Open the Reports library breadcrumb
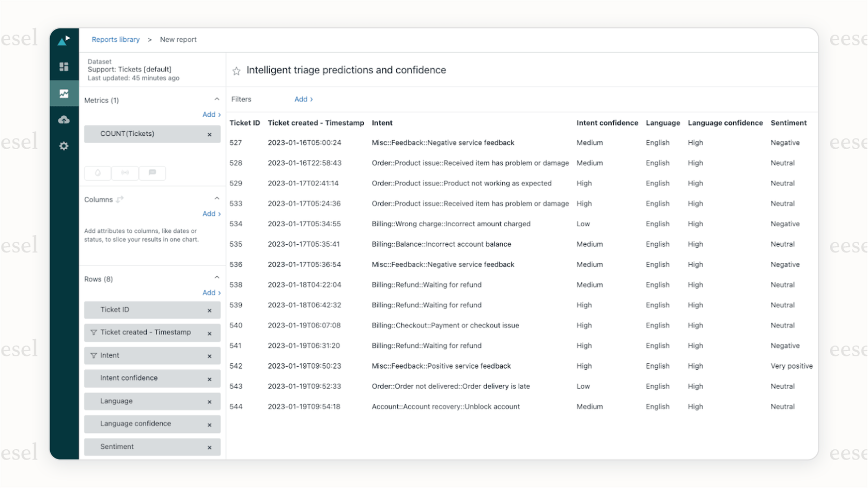Image resolution: width=868 pixels, height=488 pixels. pos(115,40)
